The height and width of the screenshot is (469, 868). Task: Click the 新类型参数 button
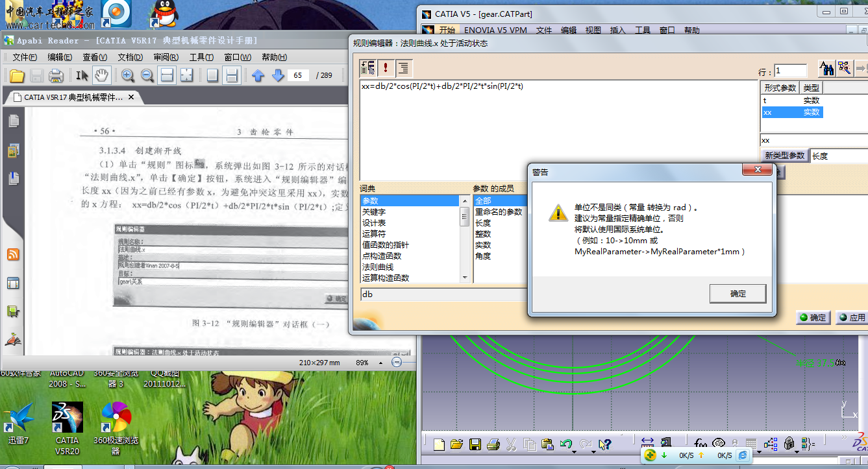pos(784,156)
